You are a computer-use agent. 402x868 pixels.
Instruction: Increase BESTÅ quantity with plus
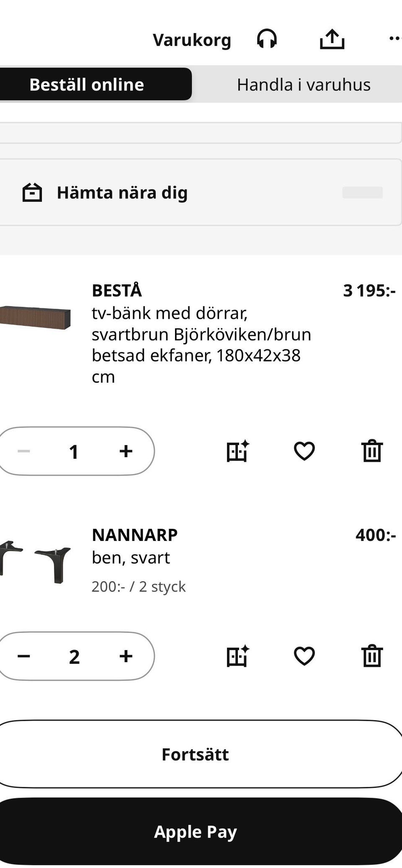click(x=126, y=451)
